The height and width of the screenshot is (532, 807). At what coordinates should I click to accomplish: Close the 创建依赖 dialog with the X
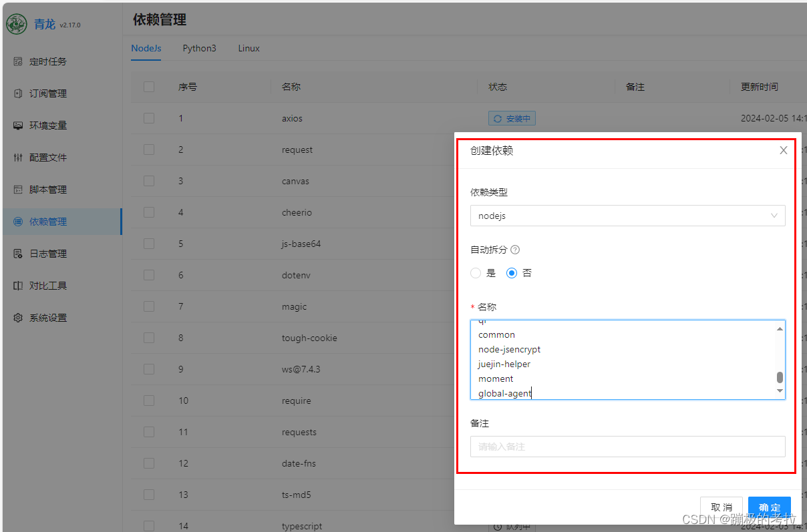coord(784,150)
